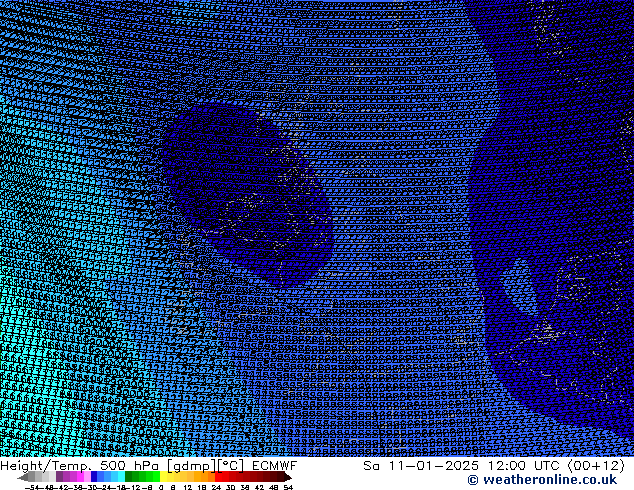This screenshot has width=634, height=490.
Task: Click the copyright symbol before weatheronline
Action: pyautogui.click(x=472, y=480)
